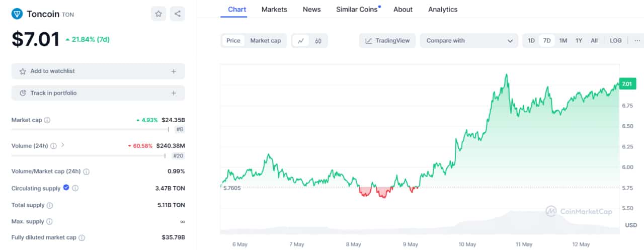Open TradingView chart button

point(387,41)
